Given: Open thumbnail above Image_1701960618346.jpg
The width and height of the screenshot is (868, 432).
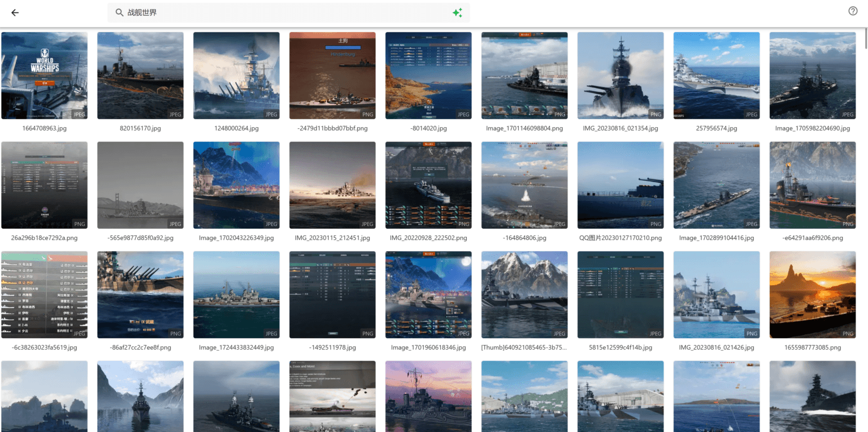Looking at the screenshot, I should click(x=428, y=295).
